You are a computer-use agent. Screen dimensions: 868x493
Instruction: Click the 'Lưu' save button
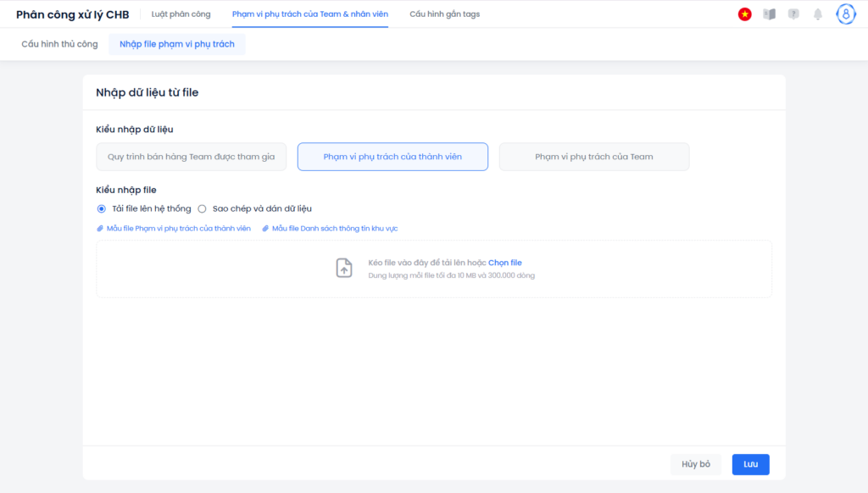[751, 464]
